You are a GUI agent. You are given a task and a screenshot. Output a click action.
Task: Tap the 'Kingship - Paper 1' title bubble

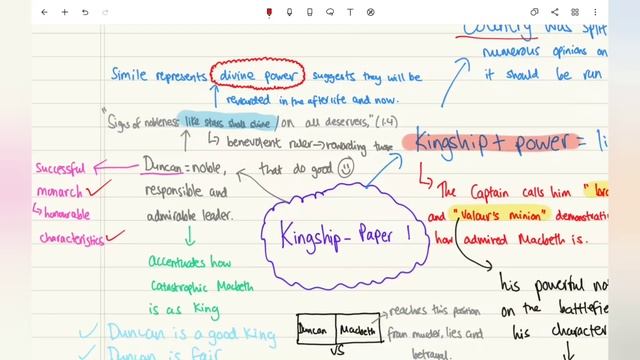345,237
